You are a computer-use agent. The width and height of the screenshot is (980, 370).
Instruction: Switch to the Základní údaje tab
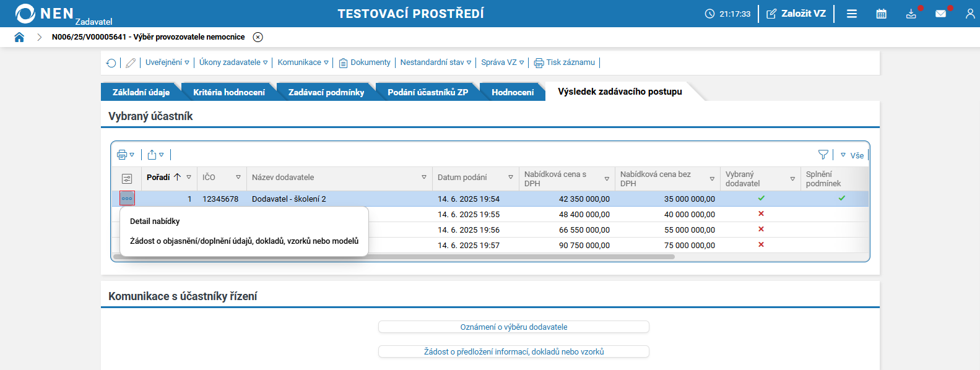tap(141, 92)
